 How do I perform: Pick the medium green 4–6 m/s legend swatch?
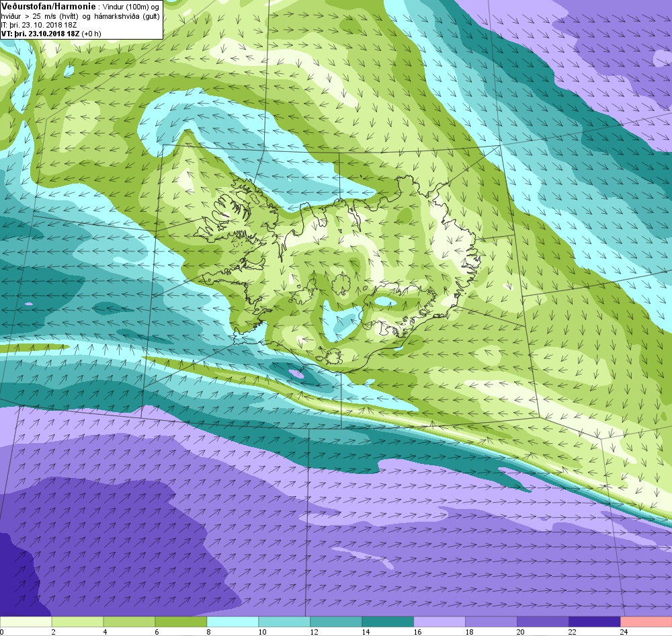(130, 623)
